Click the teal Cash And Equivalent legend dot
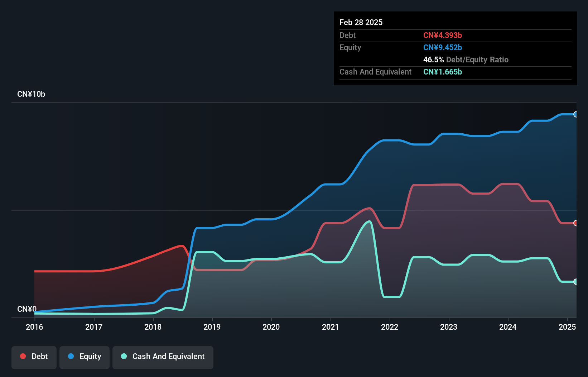 point(124,356)
